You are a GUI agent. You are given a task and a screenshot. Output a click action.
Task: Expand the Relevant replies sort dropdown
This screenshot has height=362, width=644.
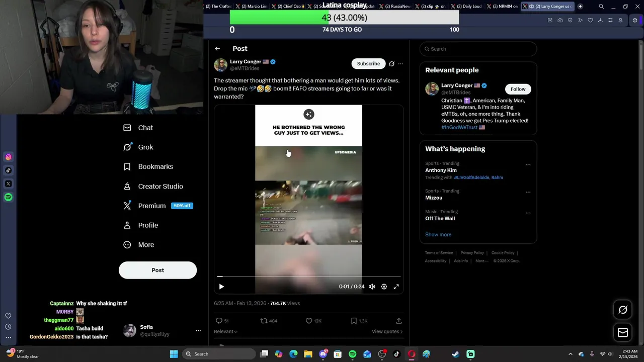click(x=225, y=332)
